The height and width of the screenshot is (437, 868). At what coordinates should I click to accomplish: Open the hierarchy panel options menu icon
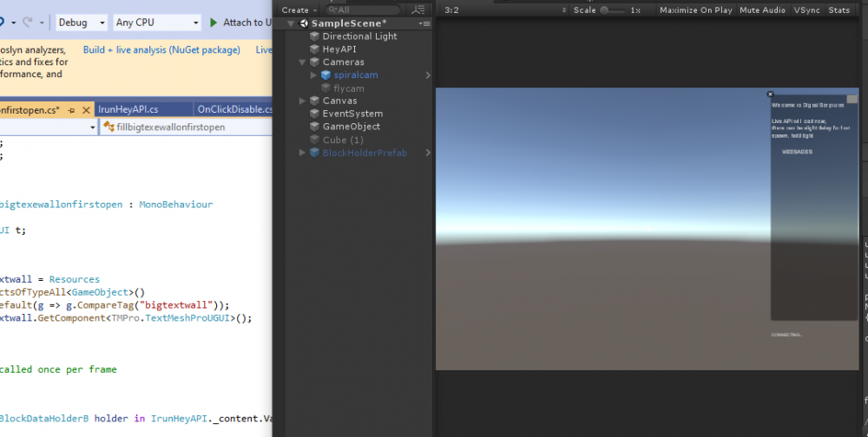click(424, 23)
